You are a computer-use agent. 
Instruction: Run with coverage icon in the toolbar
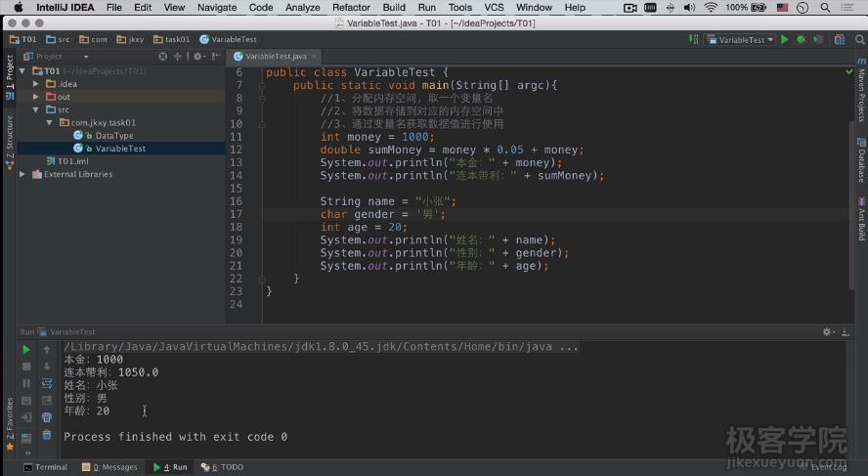coord(817,40)
